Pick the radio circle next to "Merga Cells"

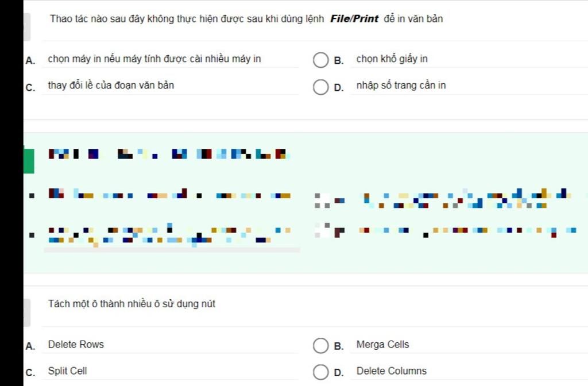[320, 346]
